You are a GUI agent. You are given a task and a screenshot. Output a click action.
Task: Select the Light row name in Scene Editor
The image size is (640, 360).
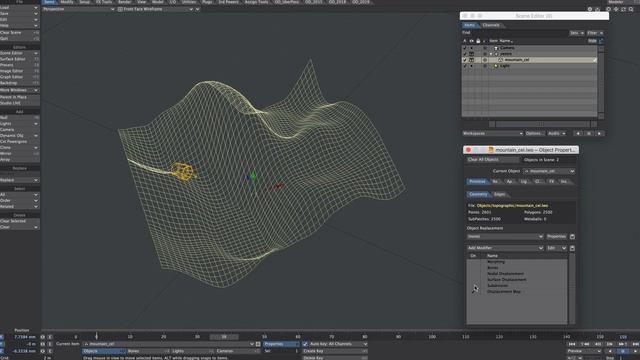pyautogui.click(x=505, y=66)
